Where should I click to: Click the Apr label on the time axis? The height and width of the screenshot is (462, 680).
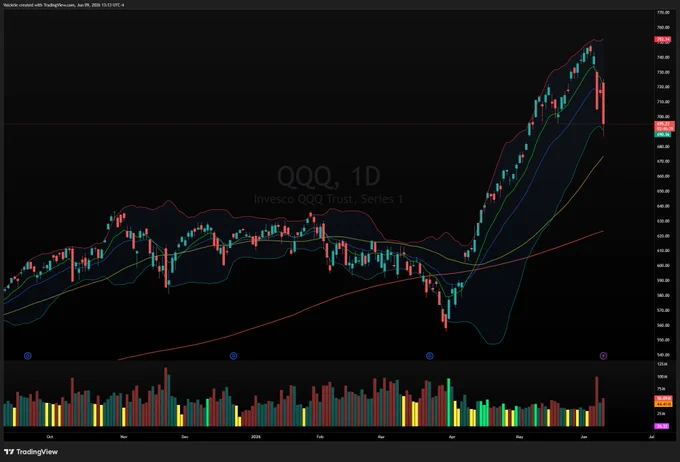coord(451,437)
